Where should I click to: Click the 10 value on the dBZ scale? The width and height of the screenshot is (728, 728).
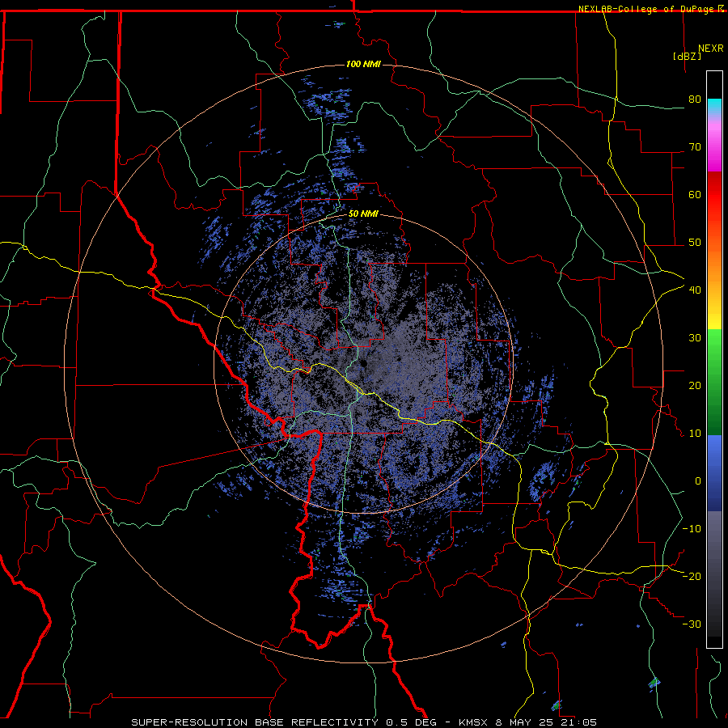(695, 434)
